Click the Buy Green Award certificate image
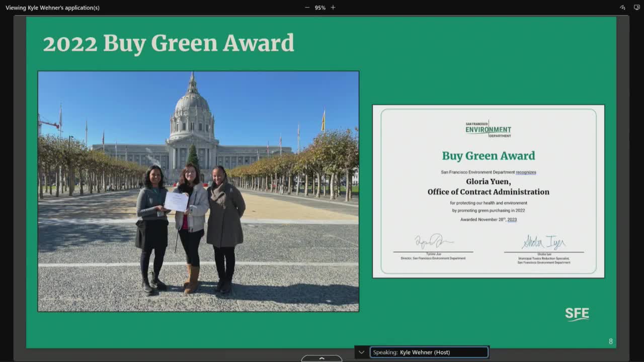Image resolution: width=644 pixels, height=362 pixels. click(488, 191)
